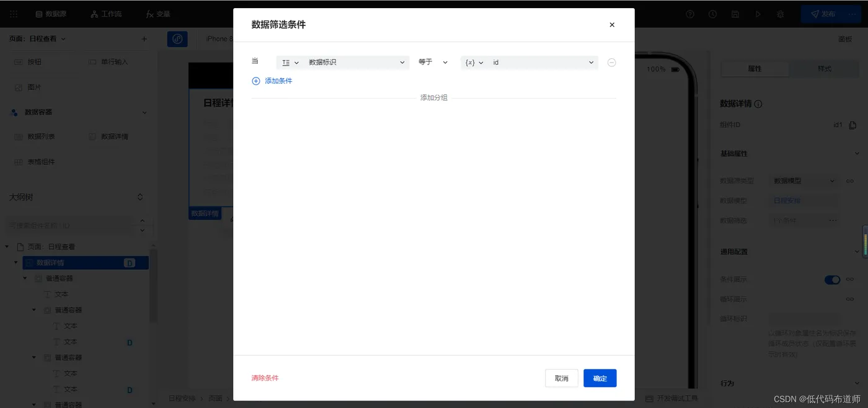Click 清除条件 to clear conditions
The width and height of the screenshot is (868, 408).
[265, 378]
